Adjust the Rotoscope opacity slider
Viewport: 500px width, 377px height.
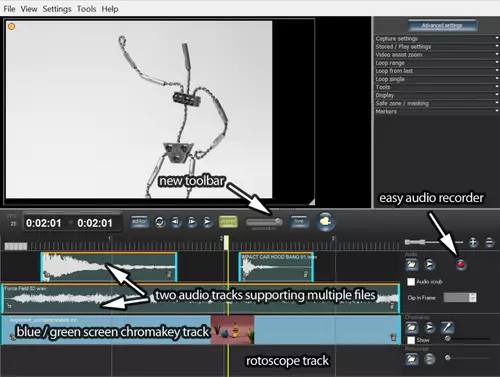point(468,358)
